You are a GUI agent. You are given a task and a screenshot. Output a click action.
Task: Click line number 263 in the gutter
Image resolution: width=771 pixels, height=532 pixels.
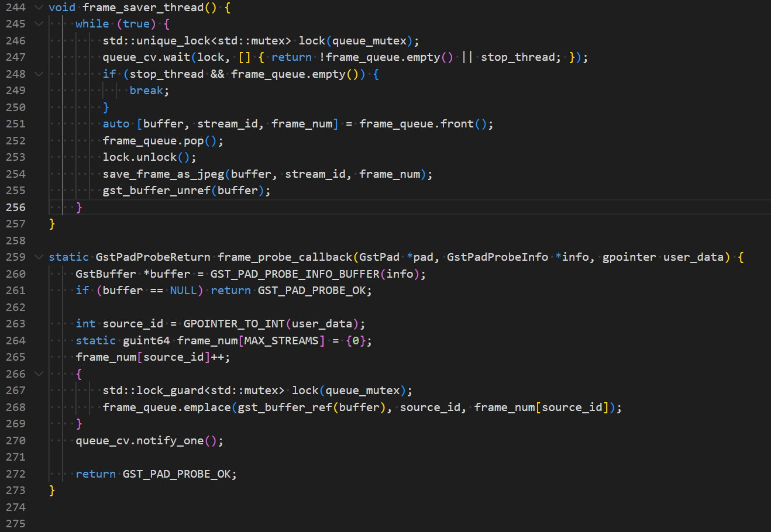coord(16,324)
